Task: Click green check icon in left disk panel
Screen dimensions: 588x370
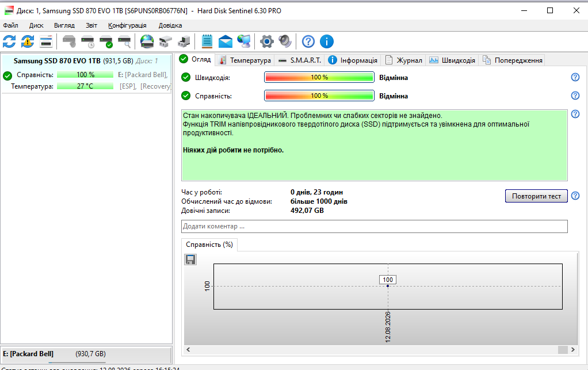Action: (7, 76)
